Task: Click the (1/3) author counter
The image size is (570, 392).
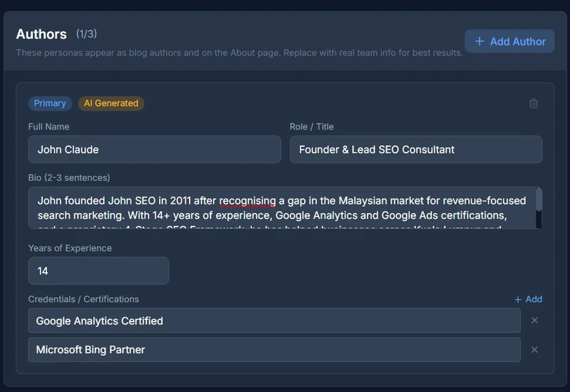Action: click(x=86, y=34)
